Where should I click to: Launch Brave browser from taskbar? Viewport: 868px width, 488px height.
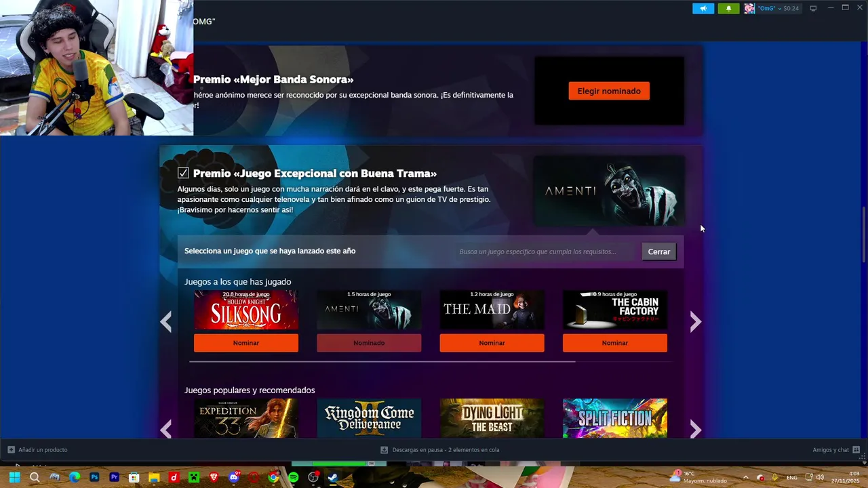(x=214, y=477)
